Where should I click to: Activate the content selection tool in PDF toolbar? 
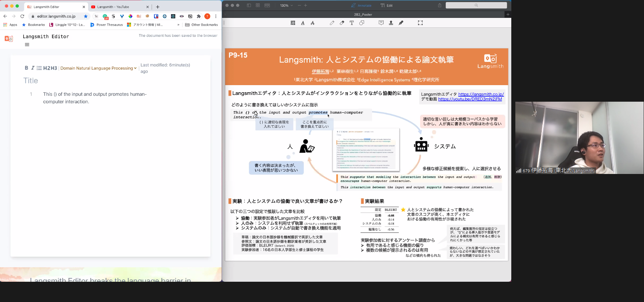pos(420,23)
